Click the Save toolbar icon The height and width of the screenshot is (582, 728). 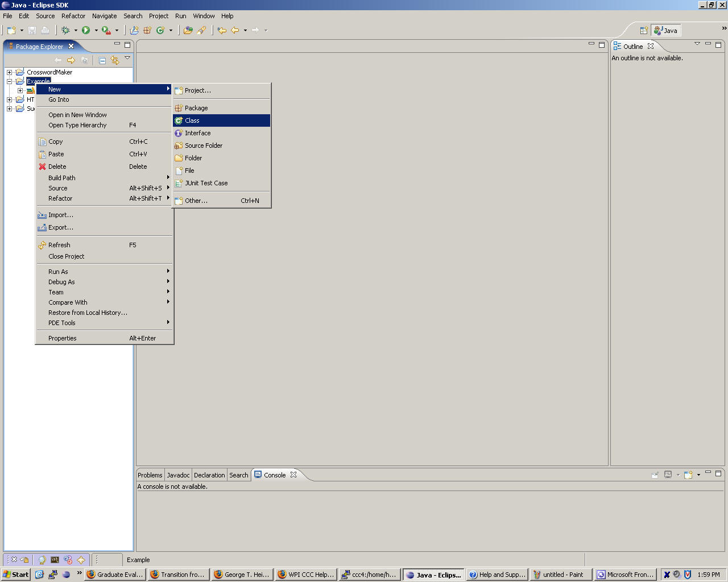coord(32,30)
